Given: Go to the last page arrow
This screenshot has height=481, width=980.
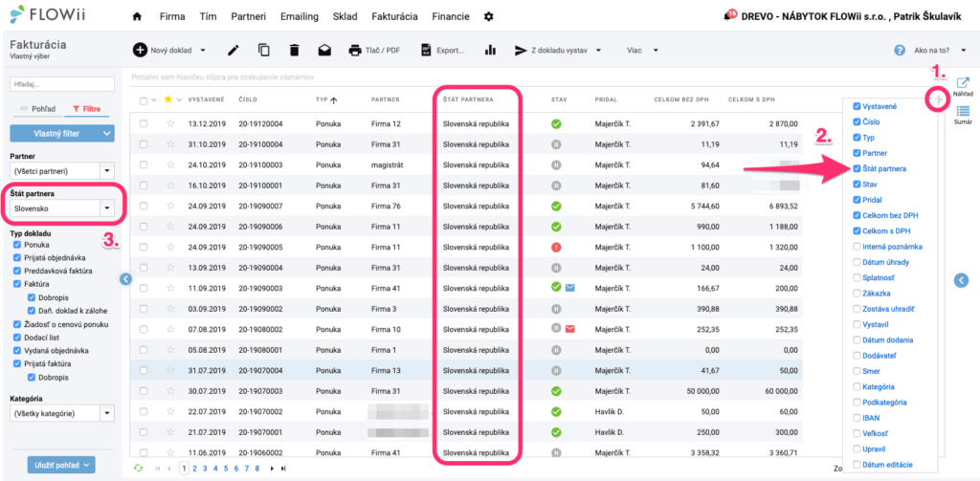Looking at the screenshot, I should click(x=283, y=468).
